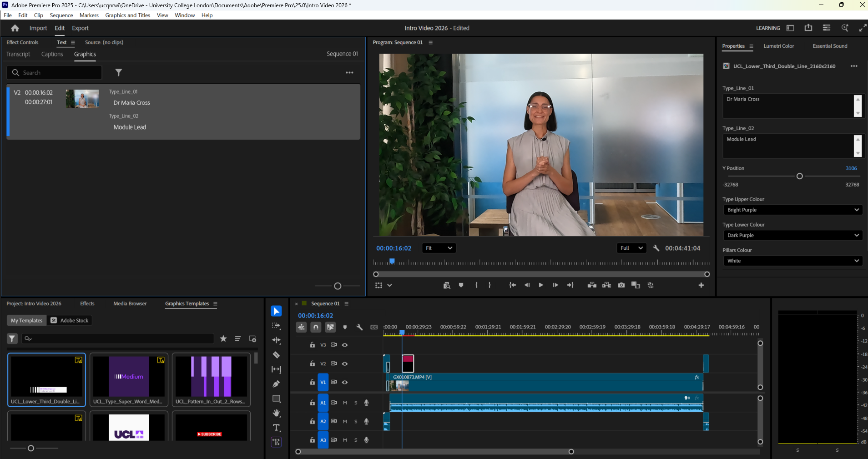
Task: Select the Slip tool
Action: 276,369
